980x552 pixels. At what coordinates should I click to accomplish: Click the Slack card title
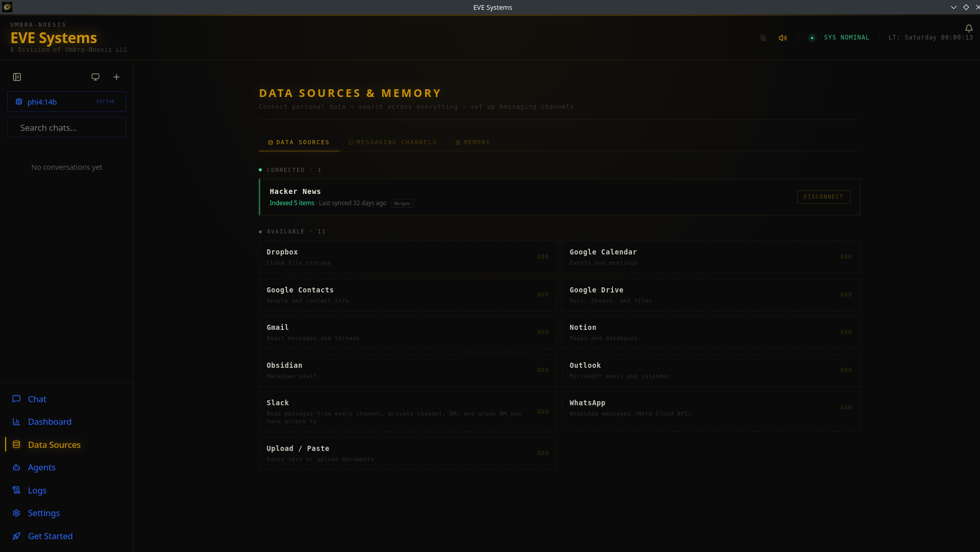pos(278,403)
